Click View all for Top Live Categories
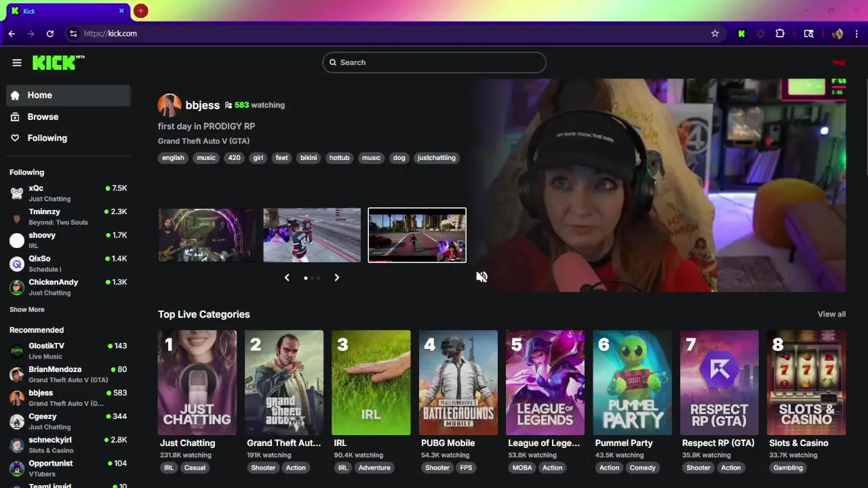Viewport: 868px width, 488px height. point(831,314)
